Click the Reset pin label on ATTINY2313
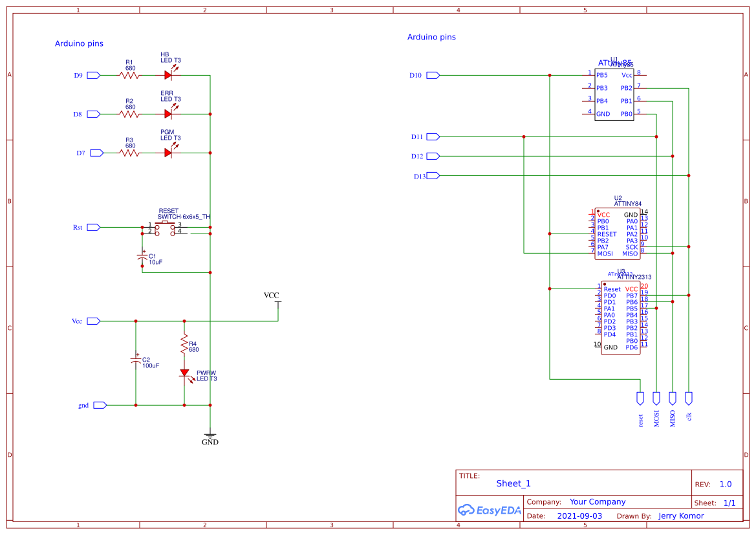 tap(612, 289)
